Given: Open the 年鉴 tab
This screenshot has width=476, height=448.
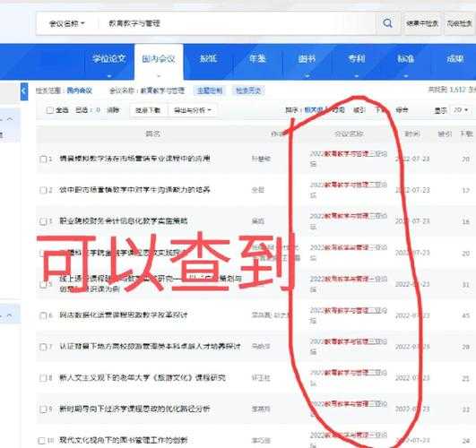Looking at the screenshot, I should point(257,58).
